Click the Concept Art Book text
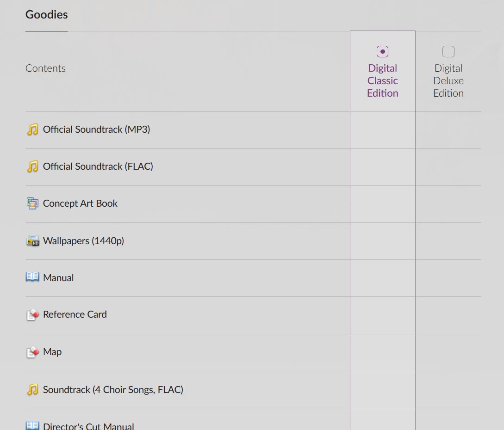504x430 pixels. 80,203
